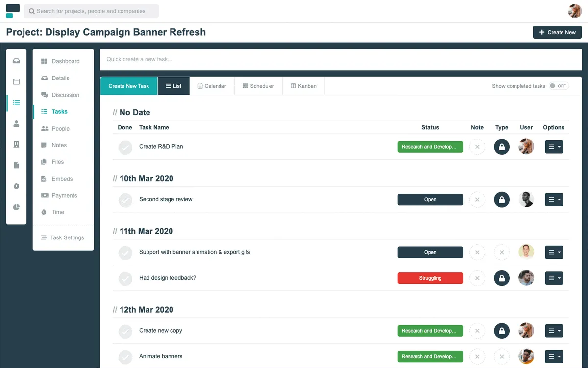Mark Support with banner animation task done
Image resolution: width=588 pixels, height=368 pixels.
125,253
